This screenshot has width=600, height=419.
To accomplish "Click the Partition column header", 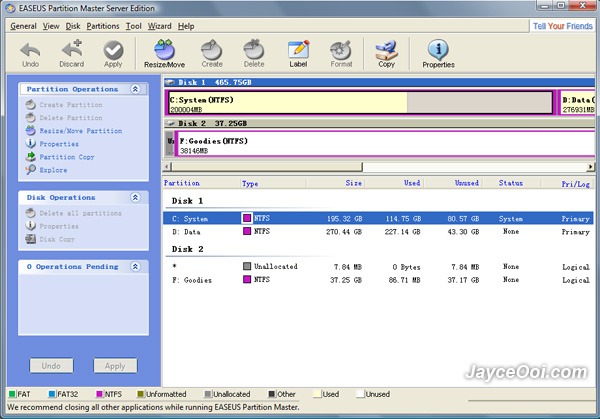I will point(202,183).
